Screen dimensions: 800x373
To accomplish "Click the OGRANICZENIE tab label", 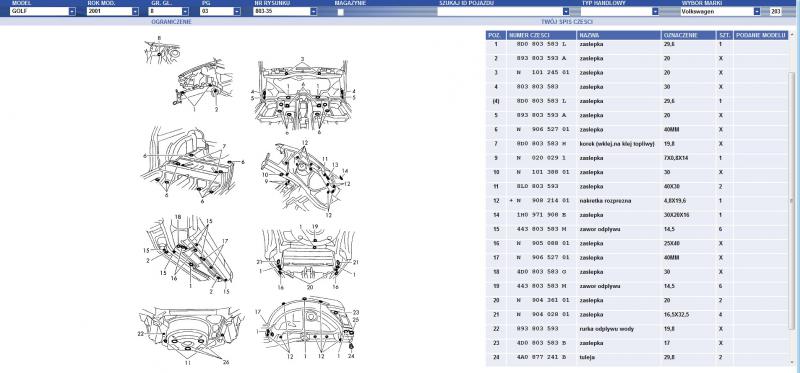I will (171, 22).
